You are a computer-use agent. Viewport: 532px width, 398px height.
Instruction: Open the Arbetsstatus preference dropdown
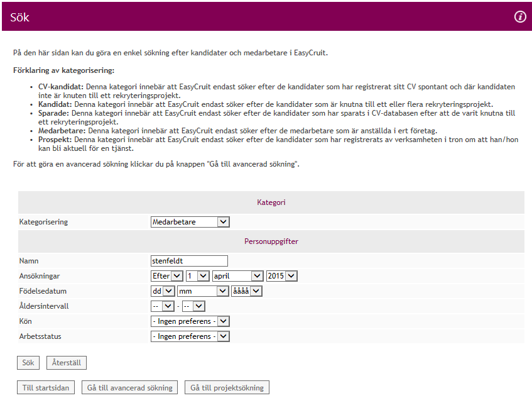190,336
